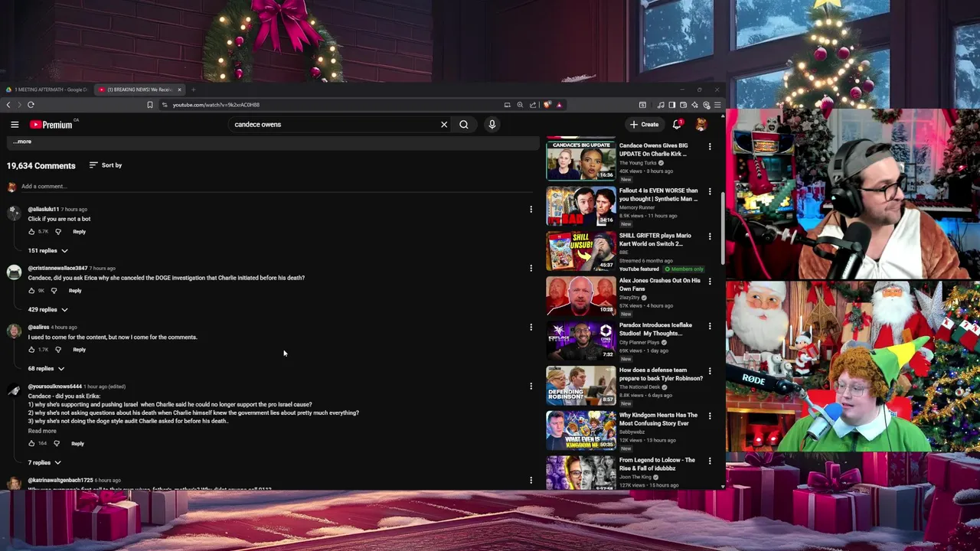The image size is (980, 551).
Task: Bookmark this page icon
Action: coord(150,105)
